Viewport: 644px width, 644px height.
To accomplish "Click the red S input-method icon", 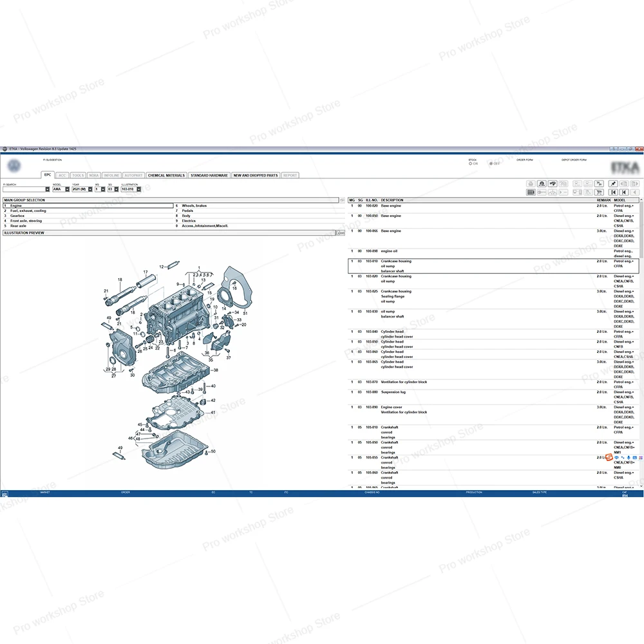I will pos(609,457).
